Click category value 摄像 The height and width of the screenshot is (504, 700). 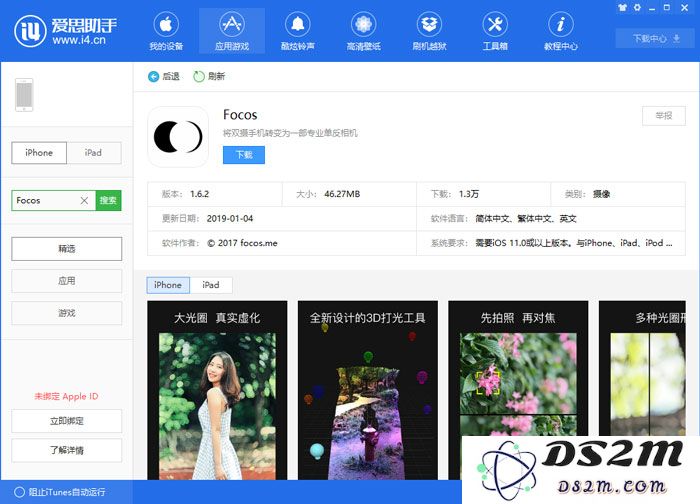[x=601, y=194]
